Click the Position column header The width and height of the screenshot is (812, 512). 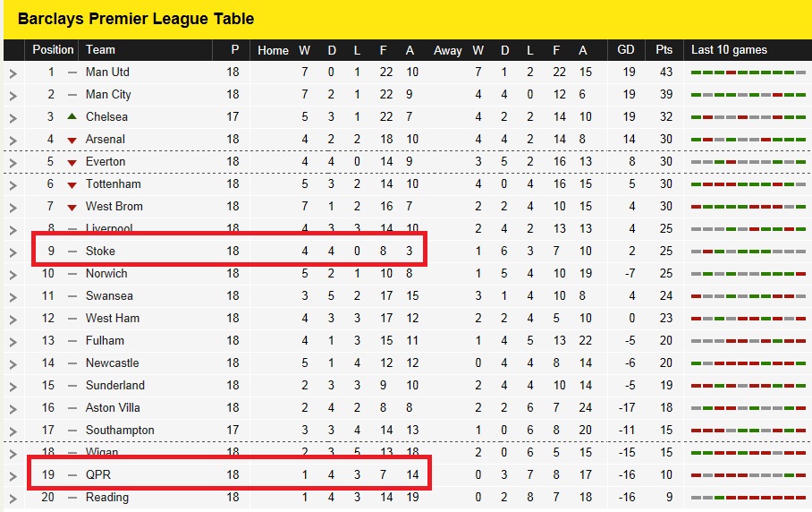(53, 50)
